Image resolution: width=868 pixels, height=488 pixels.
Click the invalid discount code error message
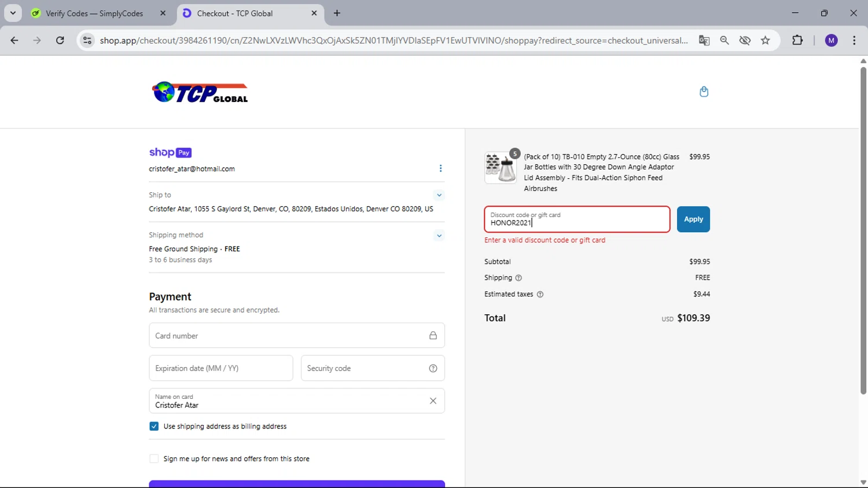(x=545, y=240)
